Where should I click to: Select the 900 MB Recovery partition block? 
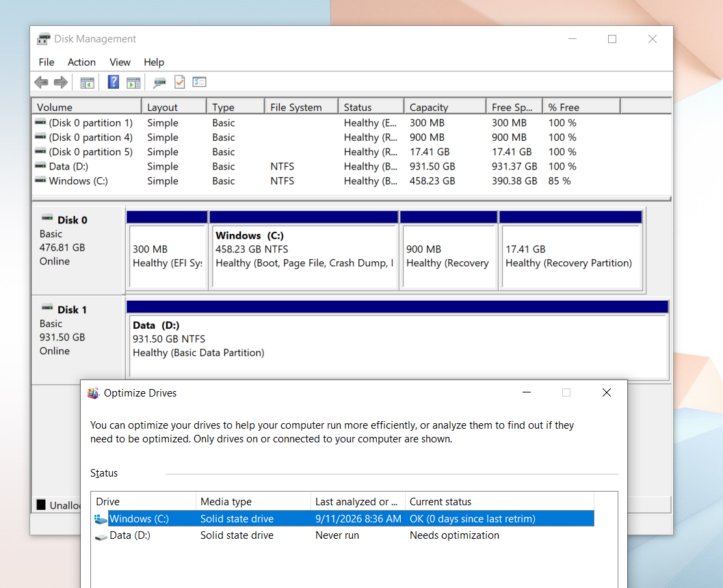click(x=449, y=250)
